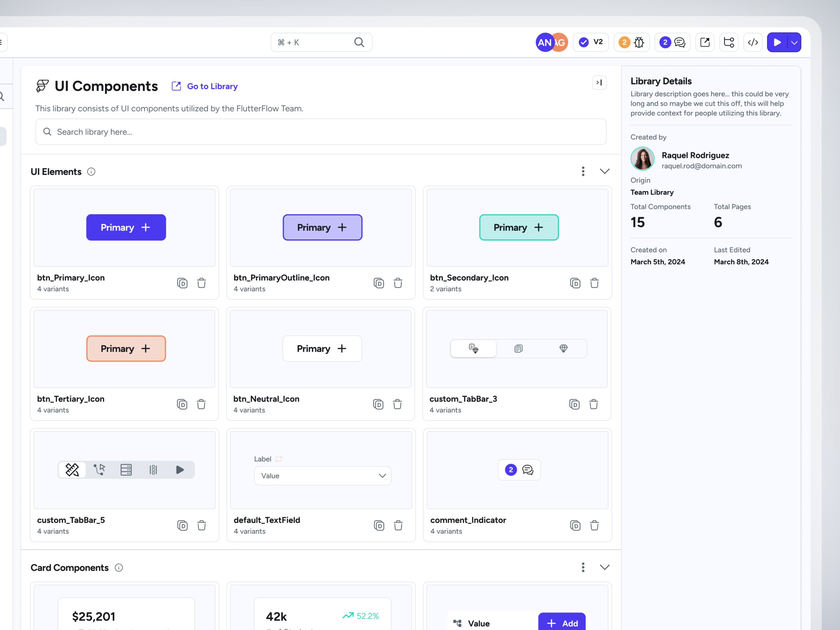840x630 pixels.
Task: Click the blue Run play button
Action: click(x=777, y=42)
